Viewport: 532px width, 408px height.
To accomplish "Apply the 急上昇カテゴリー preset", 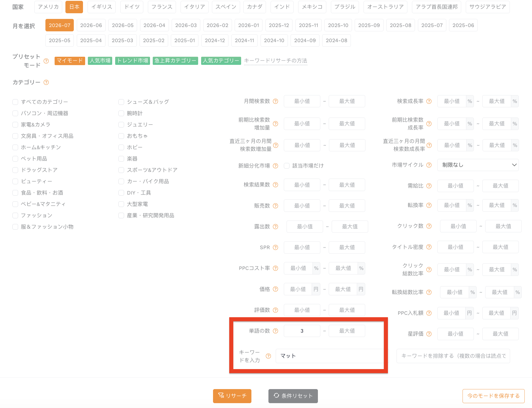I will pos(175,61).
